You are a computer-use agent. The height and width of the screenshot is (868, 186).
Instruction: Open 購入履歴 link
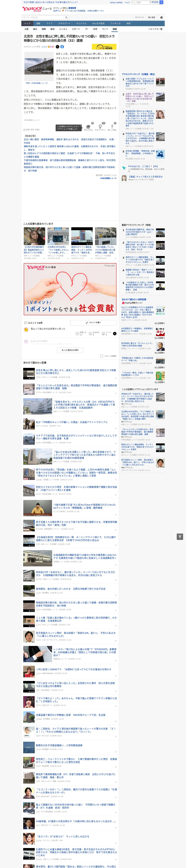(x=152, y=17)
